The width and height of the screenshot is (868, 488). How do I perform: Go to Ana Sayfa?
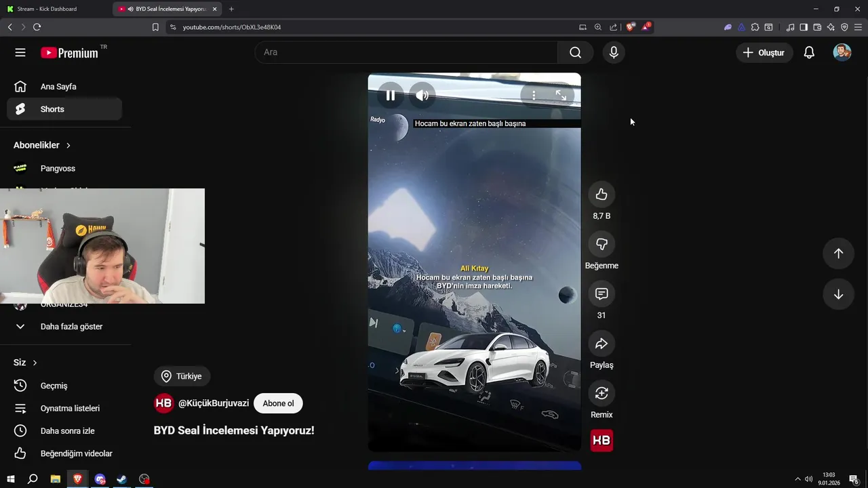tap(64, 87)
